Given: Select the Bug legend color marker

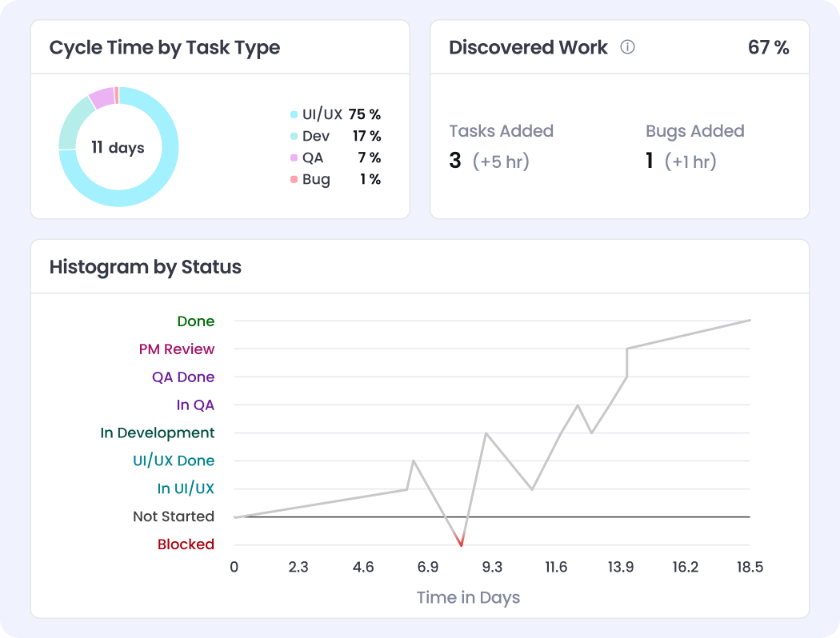Looking at the screenshot, I should pos(294,180).
